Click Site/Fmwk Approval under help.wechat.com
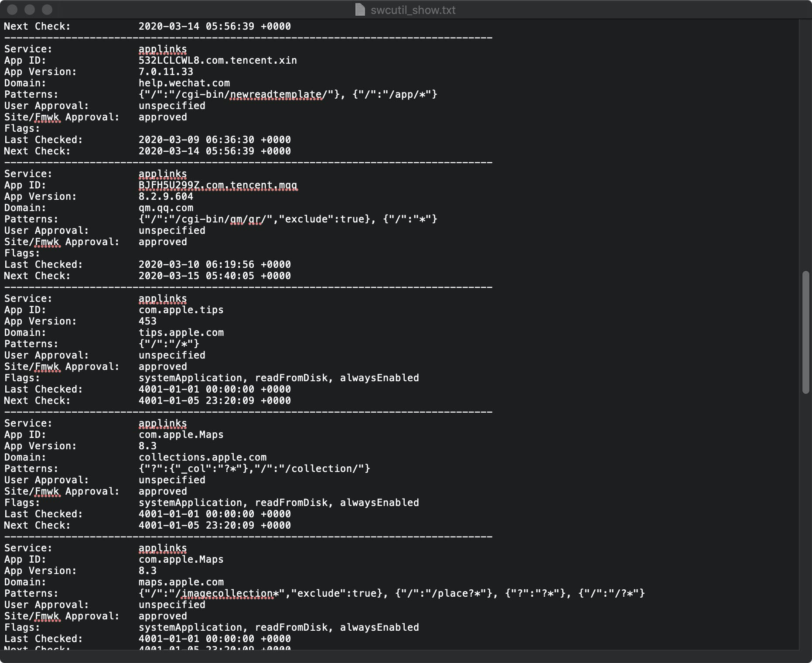Viewport: 812px width, 663px height. click(163, 117)
